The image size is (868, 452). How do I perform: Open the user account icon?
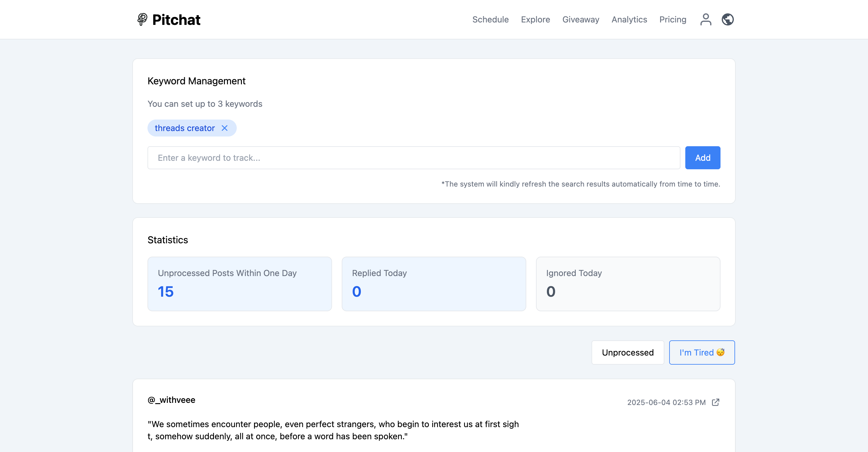pos(706,19)
